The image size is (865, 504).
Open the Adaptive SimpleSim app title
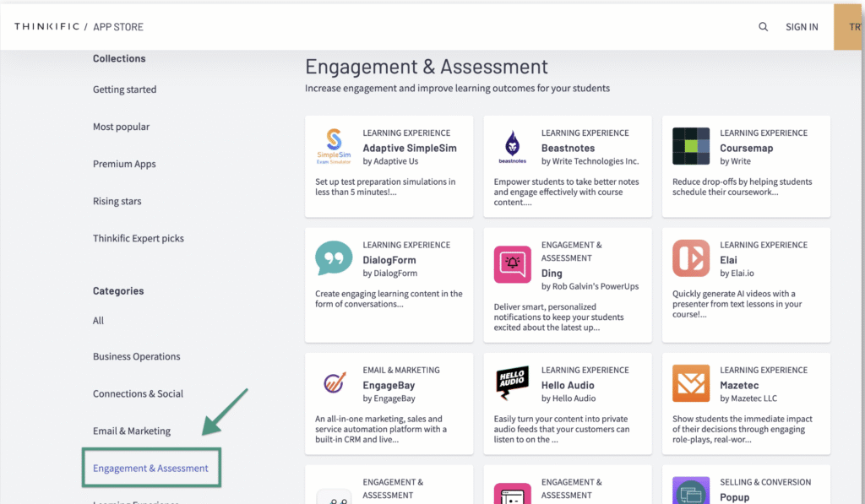[x=410, y=148]
